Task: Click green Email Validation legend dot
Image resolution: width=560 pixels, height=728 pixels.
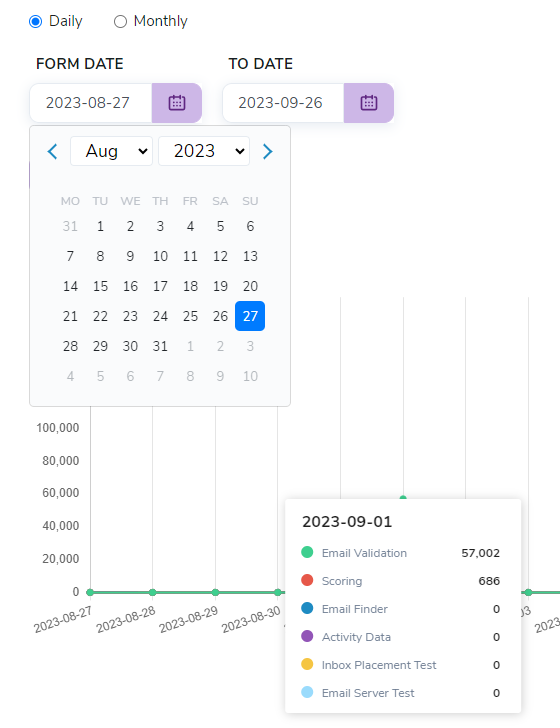Action: pyautogui.click(x=307, y=552)
